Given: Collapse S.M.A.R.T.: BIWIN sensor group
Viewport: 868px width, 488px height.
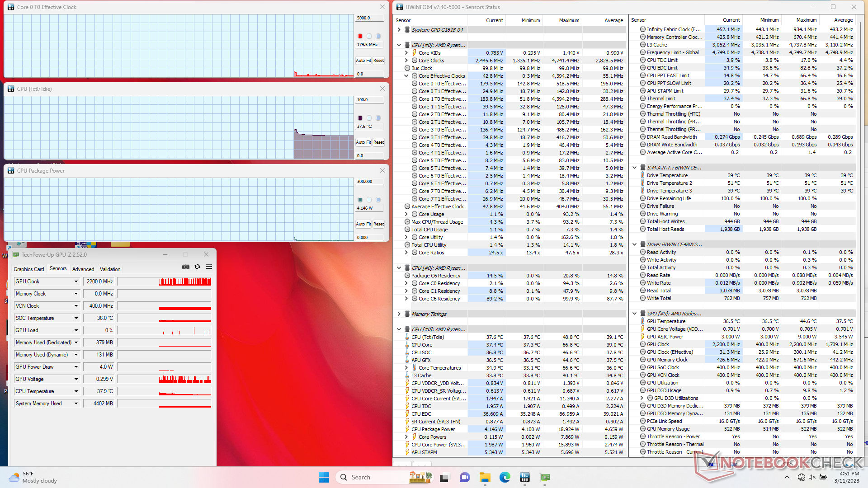Looking at the screenshot, I should pyautogui.click(x=634, y=168).
